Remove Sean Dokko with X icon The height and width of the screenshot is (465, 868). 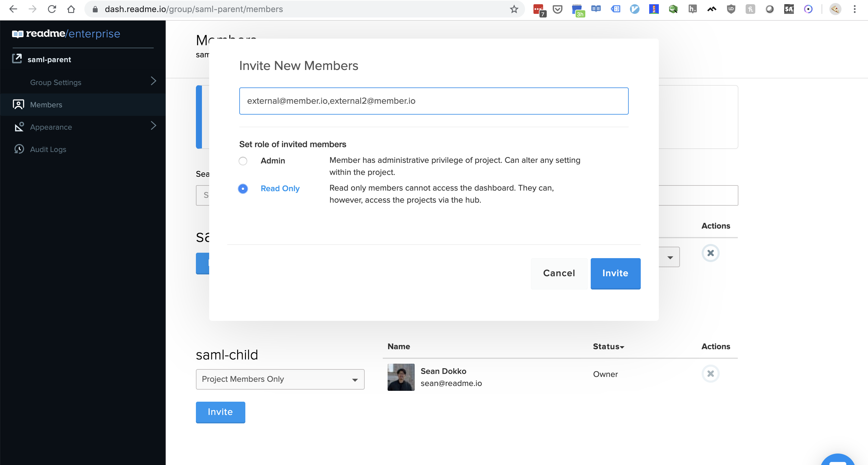point(710,374)
